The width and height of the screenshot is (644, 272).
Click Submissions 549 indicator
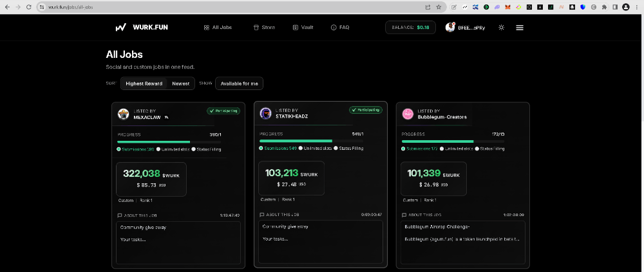click(x=278, y=148)
